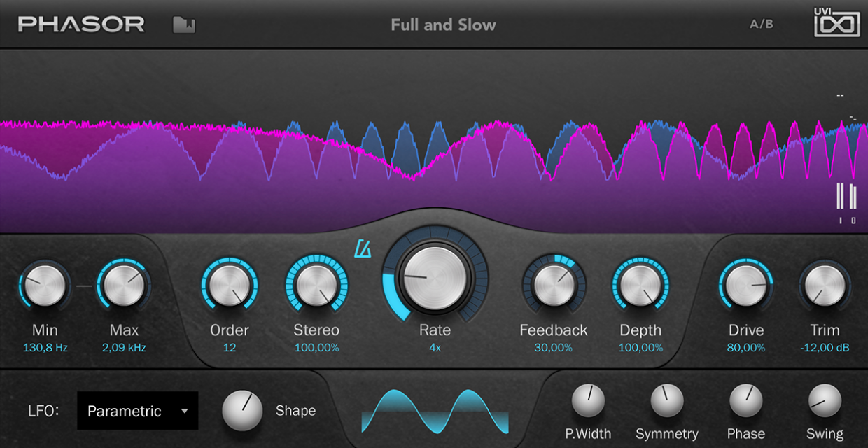868x448 pixels.
Task: Click the Depth knob
Action: pyautogui.click(x=640, y=286)
